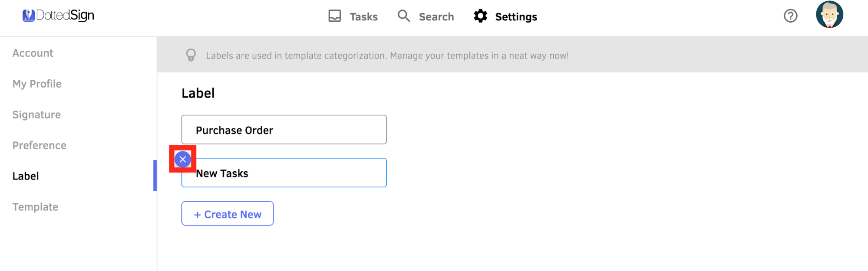Edit the Purchase Order label field
The image size is (868, 271).
point(284,130)
